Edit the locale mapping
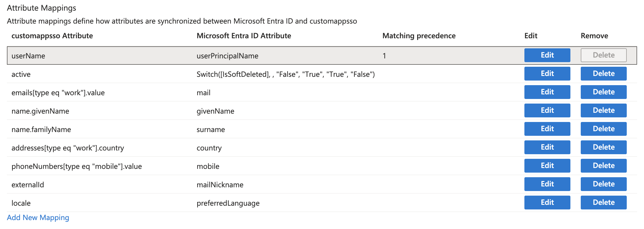The image size is (644, 229). pos(547,203)
